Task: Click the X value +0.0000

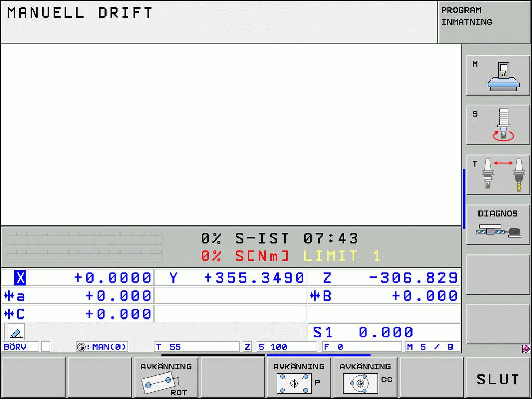Action: 112,277
